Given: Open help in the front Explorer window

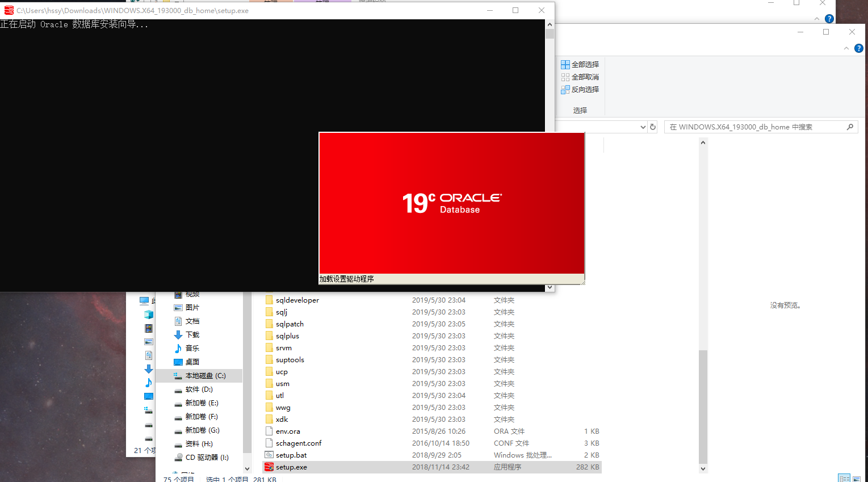Looking at the screenshot, I should pyautogui.click(x=859, y=49).
